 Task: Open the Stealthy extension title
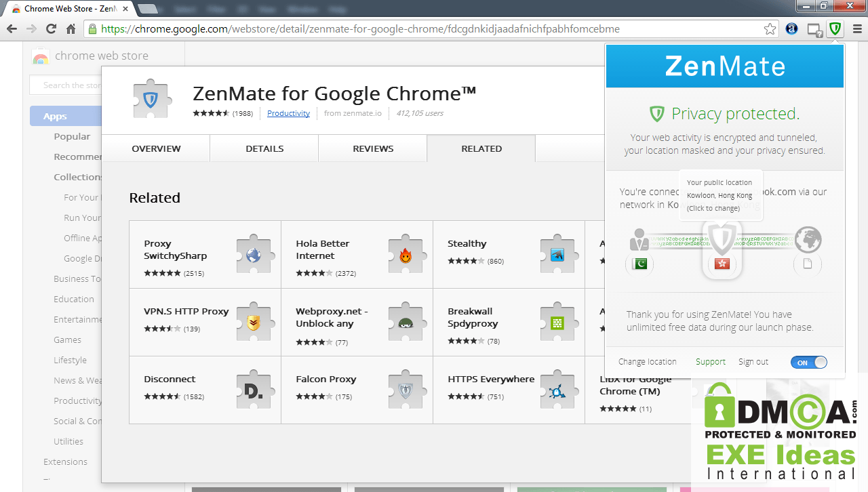click(467, 243)
